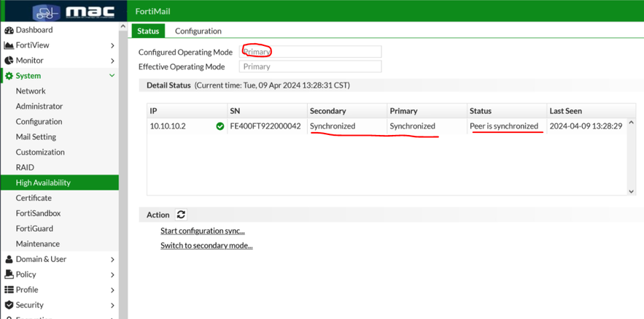The width and height of the screenshot is (644, 319).
Task: Click the FortiView chart icon
Action: coord(9,45)
